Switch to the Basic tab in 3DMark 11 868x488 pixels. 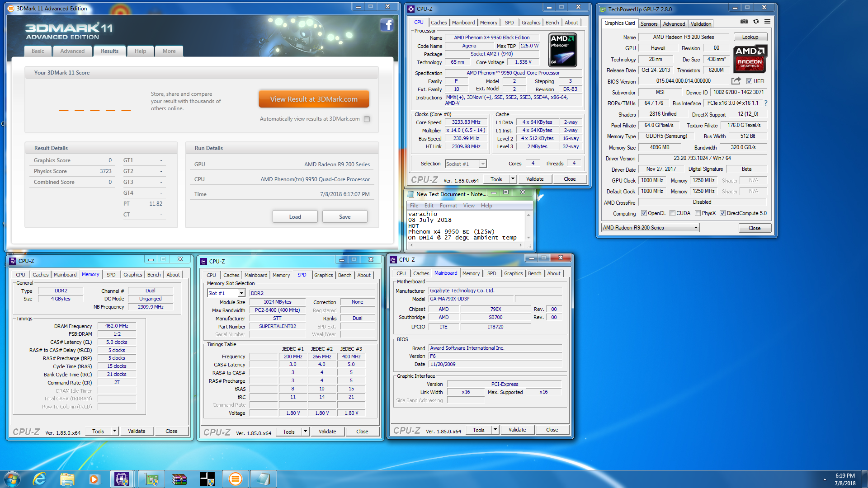click(x=38, y=51)
